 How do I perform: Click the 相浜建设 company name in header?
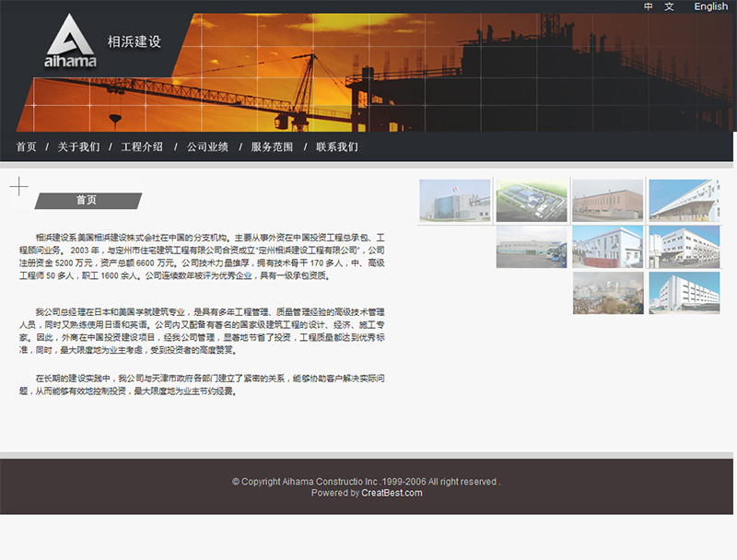coord(135,41)
